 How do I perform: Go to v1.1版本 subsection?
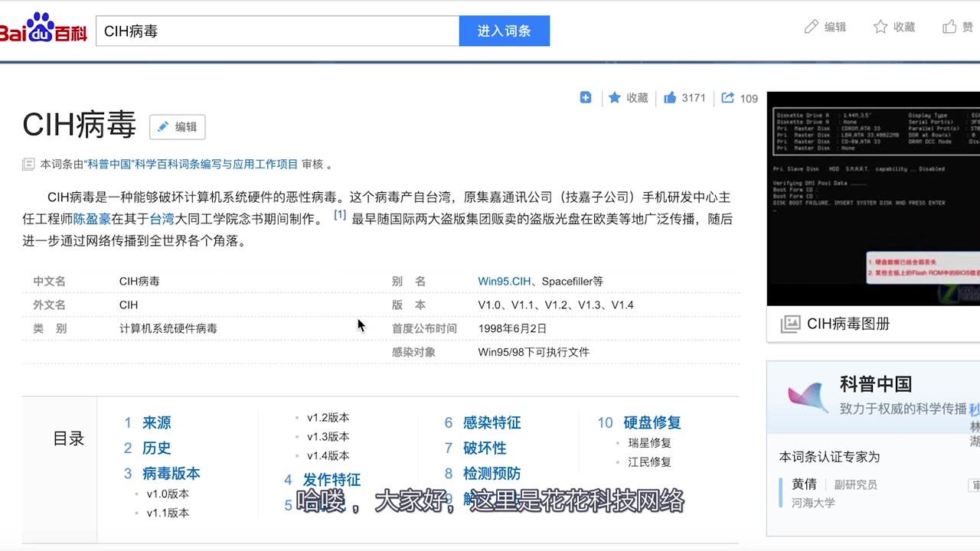point(168,513)
